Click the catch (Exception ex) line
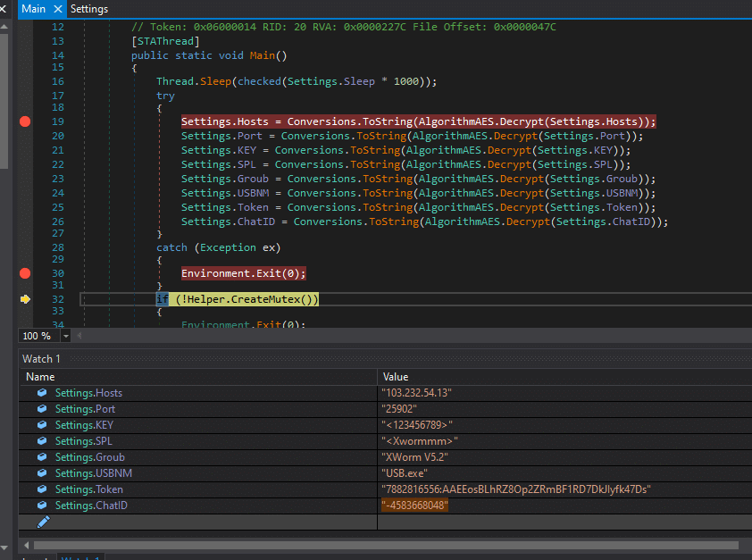Screen dimensions: 752x560 pos(219,247)
